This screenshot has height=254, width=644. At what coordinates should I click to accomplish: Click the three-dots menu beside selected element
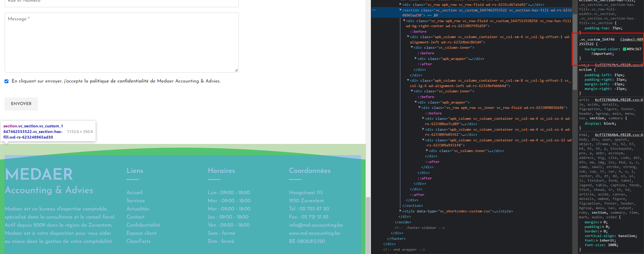[374, 10]
